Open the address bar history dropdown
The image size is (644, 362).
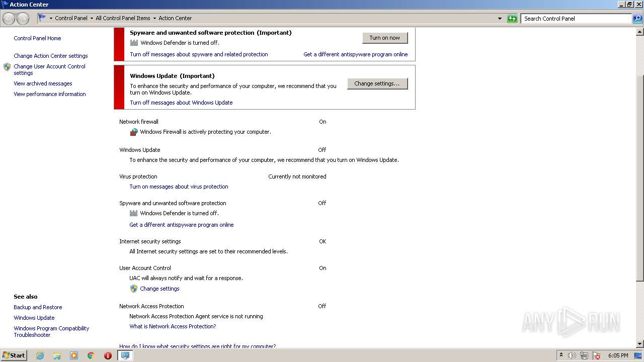click(500, 19)
